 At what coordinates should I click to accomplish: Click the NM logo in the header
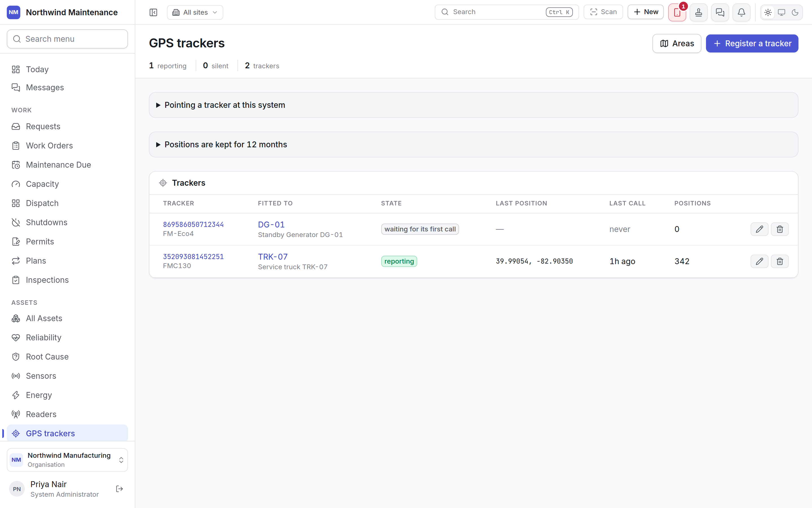14,12
